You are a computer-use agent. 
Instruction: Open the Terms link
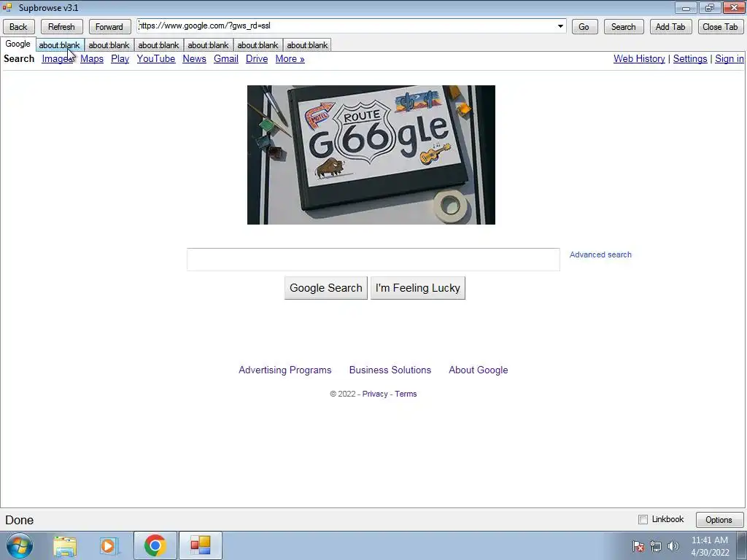[406, 394]
